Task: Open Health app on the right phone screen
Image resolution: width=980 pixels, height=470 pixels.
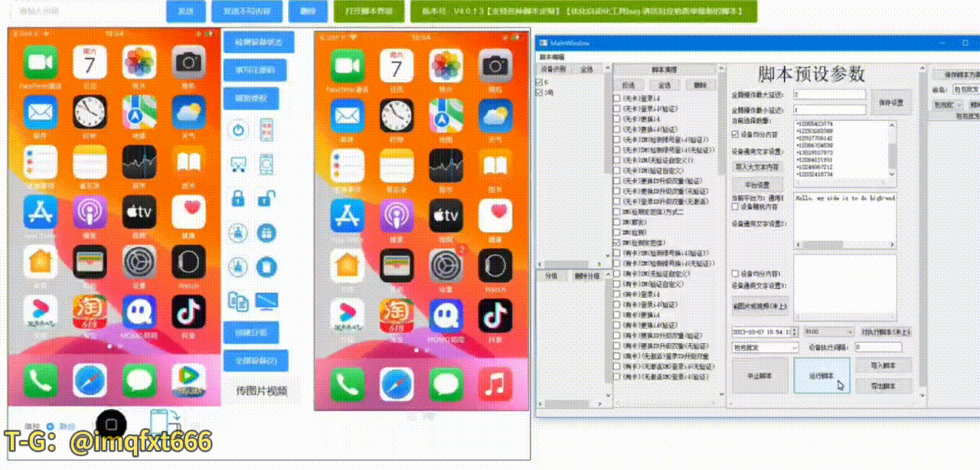Action: pyautogui.click(x=495, y=216)
